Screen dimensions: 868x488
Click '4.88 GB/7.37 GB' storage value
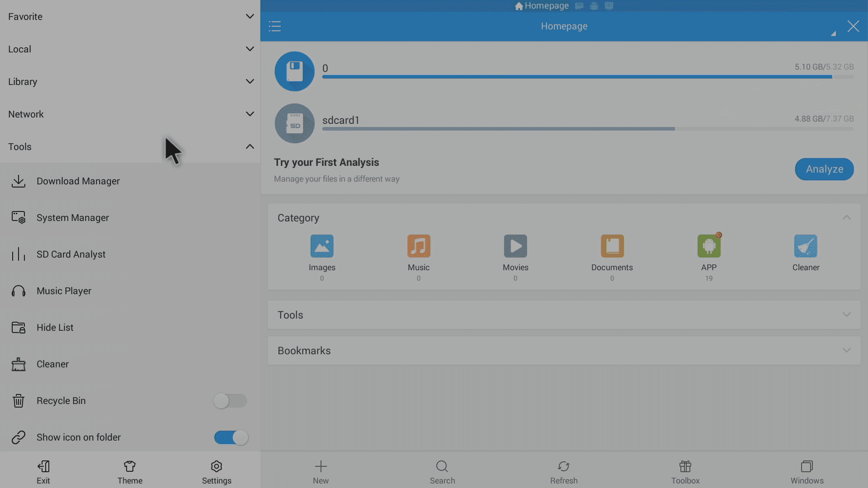coord(824,119)
